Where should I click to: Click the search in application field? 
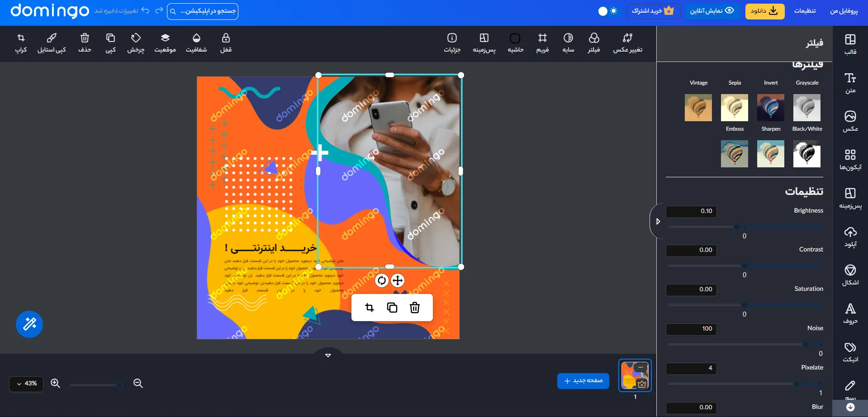203,11
